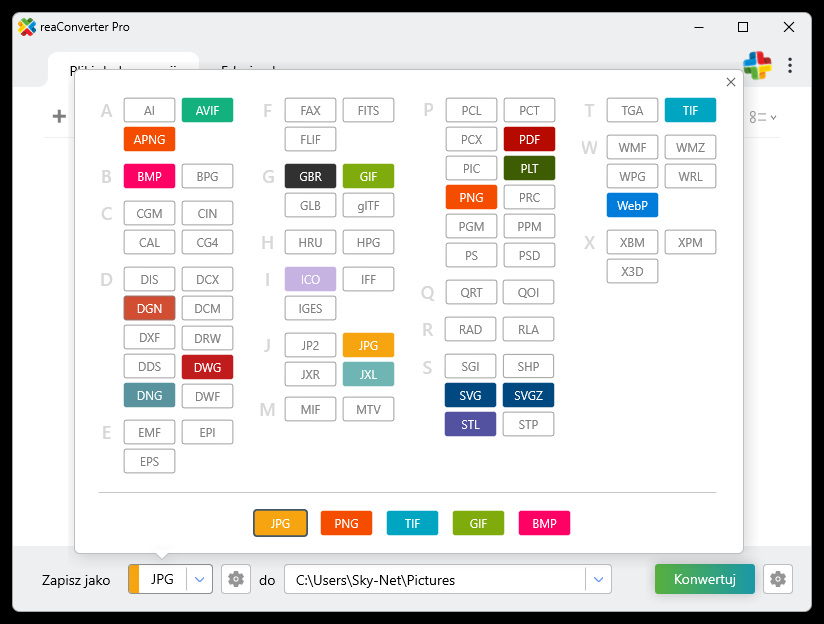The width and height of the screenshot is (824, 624).
Task: Choose the JPG format in group J
Action: [368, 345]
